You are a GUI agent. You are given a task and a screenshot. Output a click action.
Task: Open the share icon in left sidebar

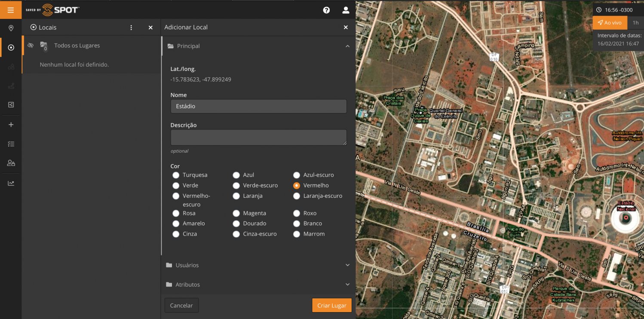(x=11, y=104)
